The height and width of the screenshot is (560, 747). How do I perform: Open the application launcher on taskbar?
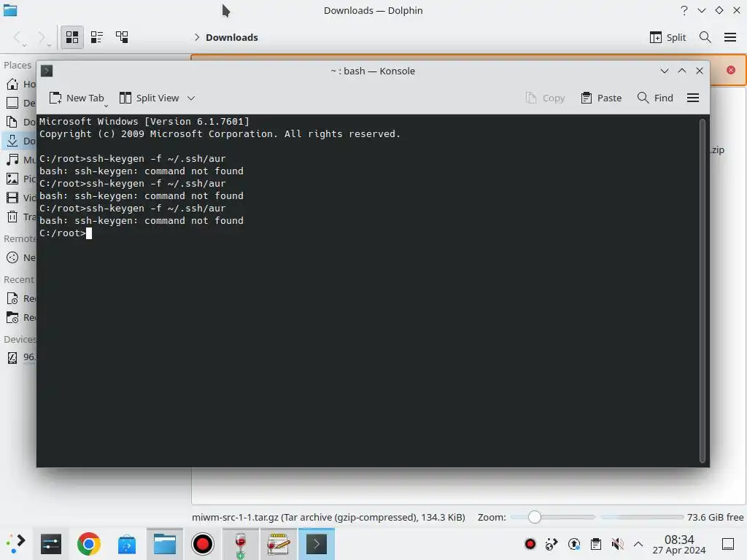coord(15,544)
